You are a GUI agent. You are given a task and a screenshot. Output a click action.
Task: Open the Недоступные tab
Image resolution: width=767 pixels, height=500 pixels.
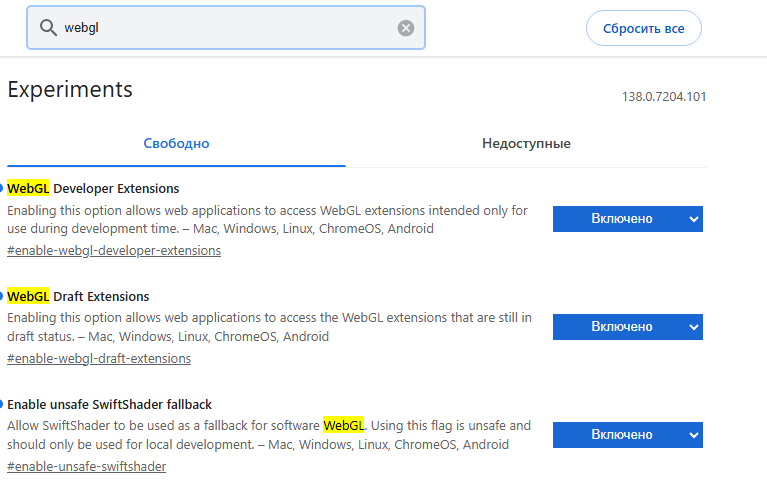(526, 143)
